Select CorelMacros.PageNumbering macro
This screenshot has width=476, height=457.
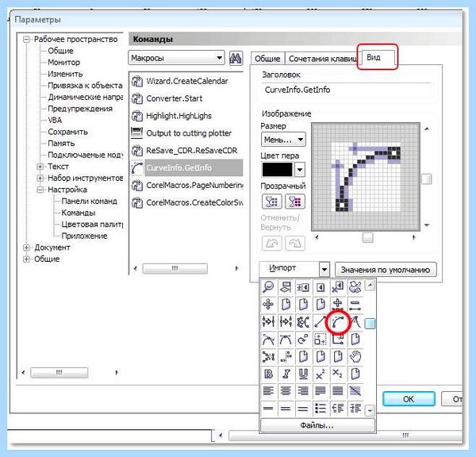tap(187, 185)
